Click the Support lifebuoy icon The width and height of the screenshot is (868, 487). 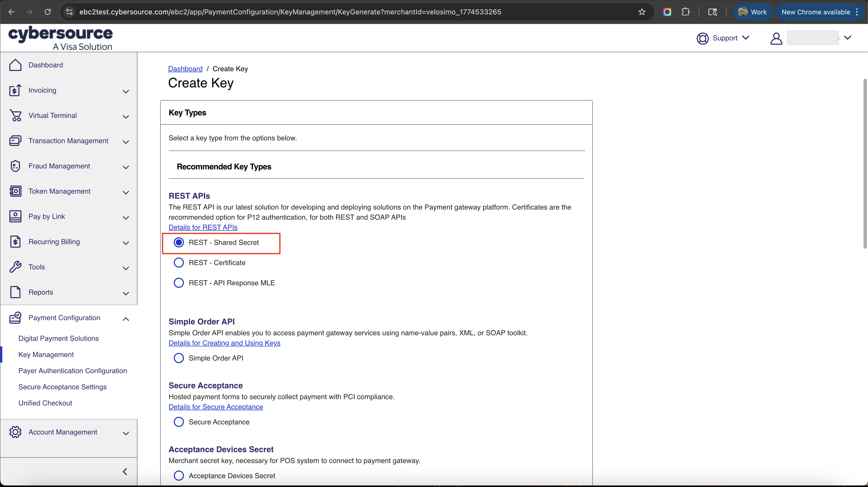tap(703, 38)
